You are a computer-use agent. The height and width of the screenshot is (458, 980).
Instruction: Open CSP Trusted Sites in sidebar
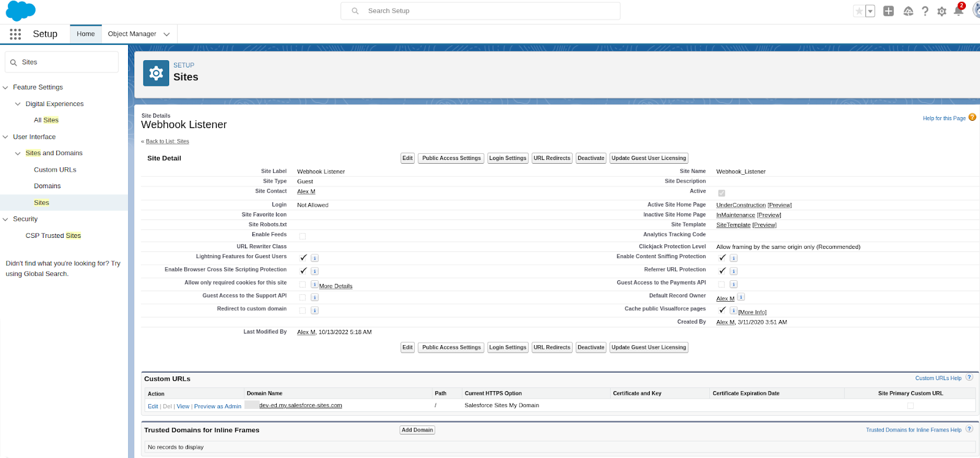click(53, 235)
